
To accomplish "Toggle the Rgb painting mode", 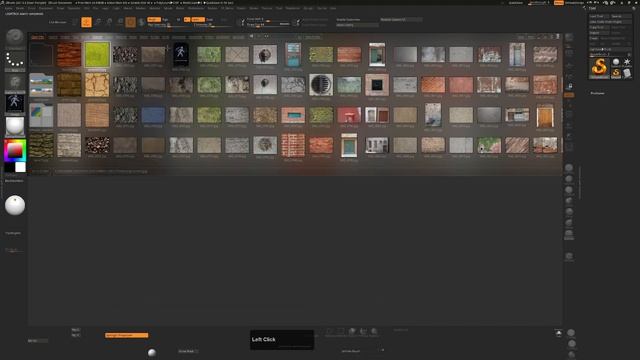I will [165, 20].
